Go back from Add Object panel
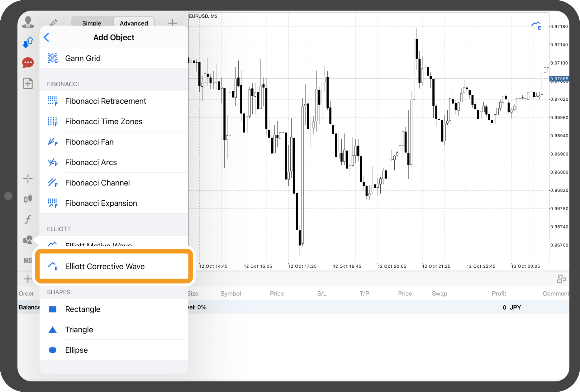 coord(47,37)
